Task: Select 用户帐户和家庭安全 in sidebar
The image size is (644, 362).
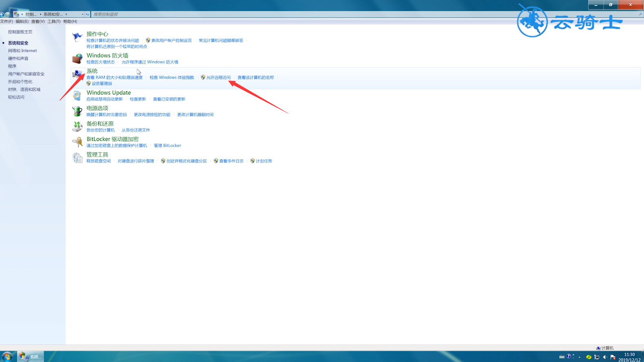Action: (x=26, y=74)
